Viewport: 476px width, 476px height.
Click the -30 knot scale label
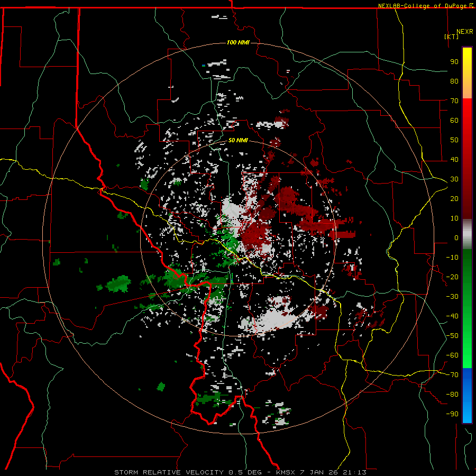452,297
